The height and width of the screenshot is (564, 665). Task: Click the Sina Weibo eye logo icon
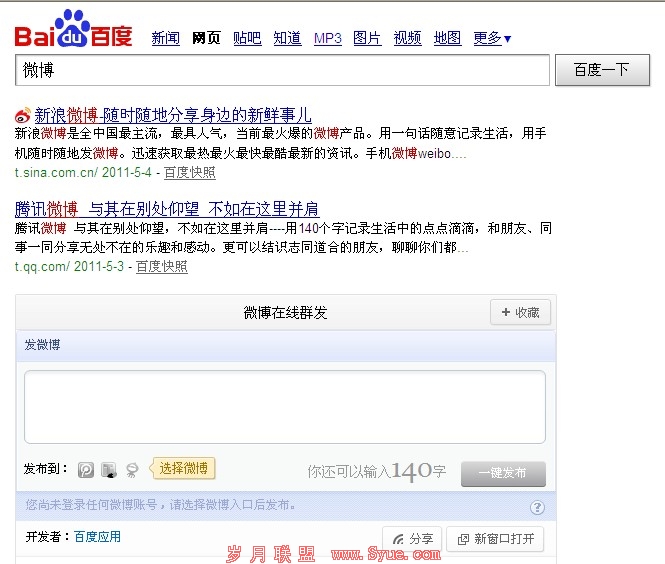(23, 115)
